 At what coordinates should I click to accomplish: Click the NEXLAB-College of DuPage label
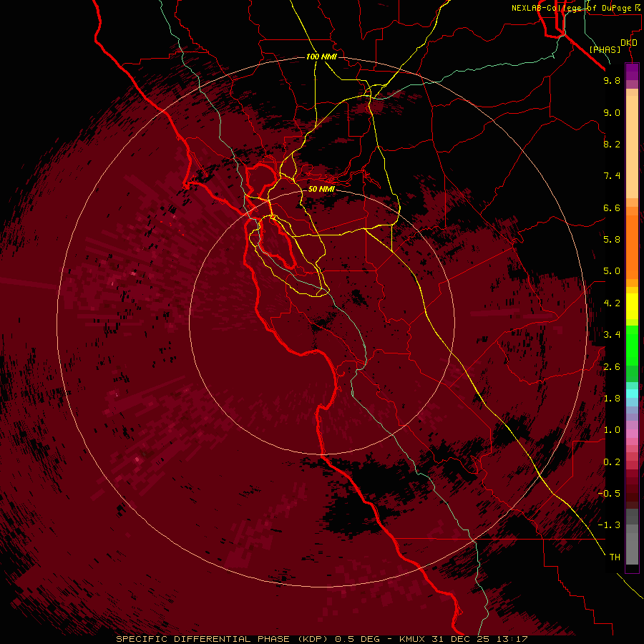571,8
